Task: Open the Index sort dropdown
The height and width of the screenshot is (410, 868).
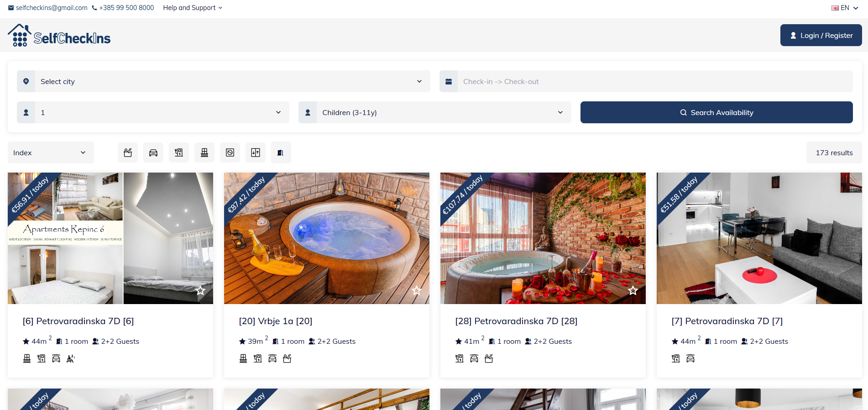Action: [x=50, y=152]
